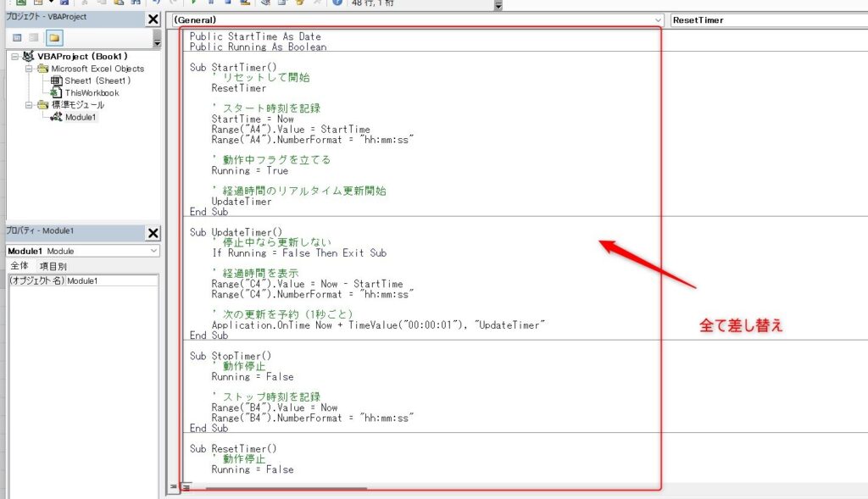Image resolution: width=868 pixels, height=499 pixels.
Task: Click comment '次の更新を予約 (1秒ごと)'
Action: (282, 314)
